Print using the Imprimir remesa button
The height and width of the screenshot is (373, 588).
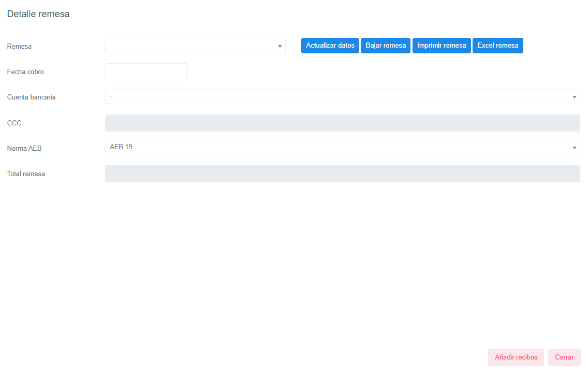(x=441, y=46)
